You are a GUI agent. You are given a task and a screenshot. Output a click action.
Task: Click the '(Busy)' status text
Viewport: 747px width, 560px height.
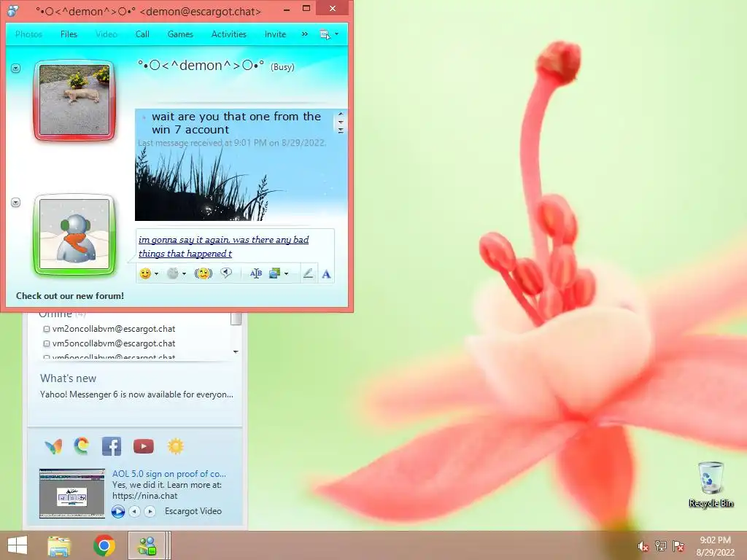(282, 67)
